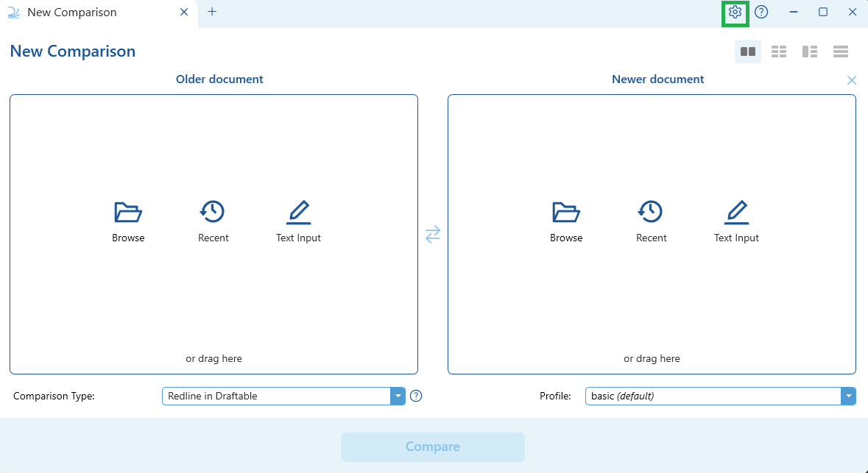868x473 pixels.
Task: Swap older and newer documents
Action: [433, 234]
